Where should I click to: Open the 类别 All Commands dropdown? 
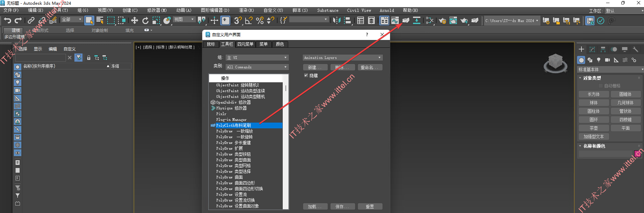[257, 67]
